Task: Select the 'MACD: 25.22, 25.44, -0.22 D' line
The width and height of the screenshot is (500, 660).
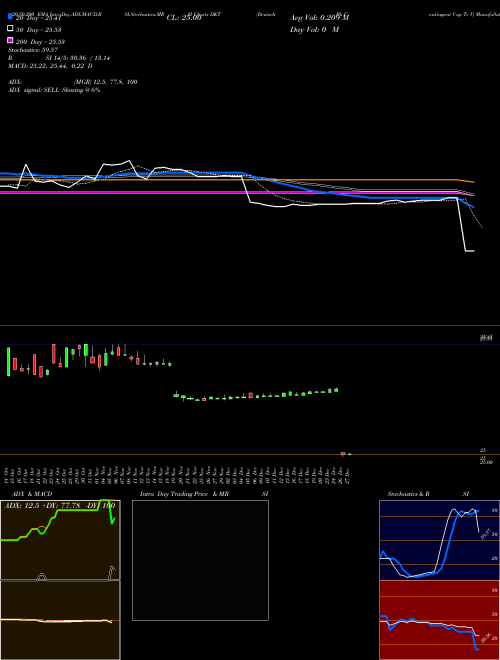Action: point(50,66)
